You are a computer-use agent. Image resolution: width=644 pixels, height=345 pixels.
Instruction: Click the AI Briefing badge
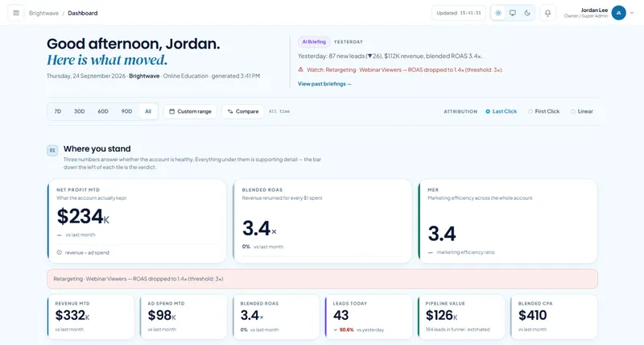coord(314,42)
